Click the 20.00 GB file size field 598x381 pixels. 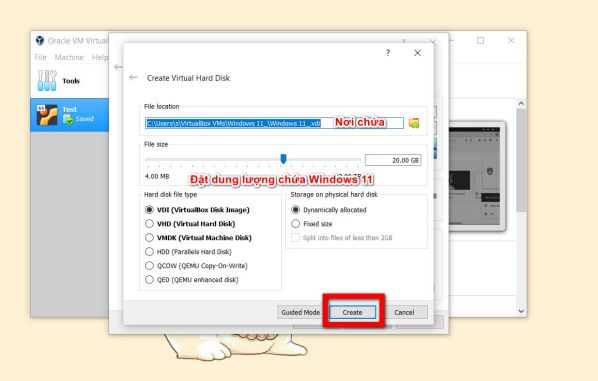click(x=393, y=160)
